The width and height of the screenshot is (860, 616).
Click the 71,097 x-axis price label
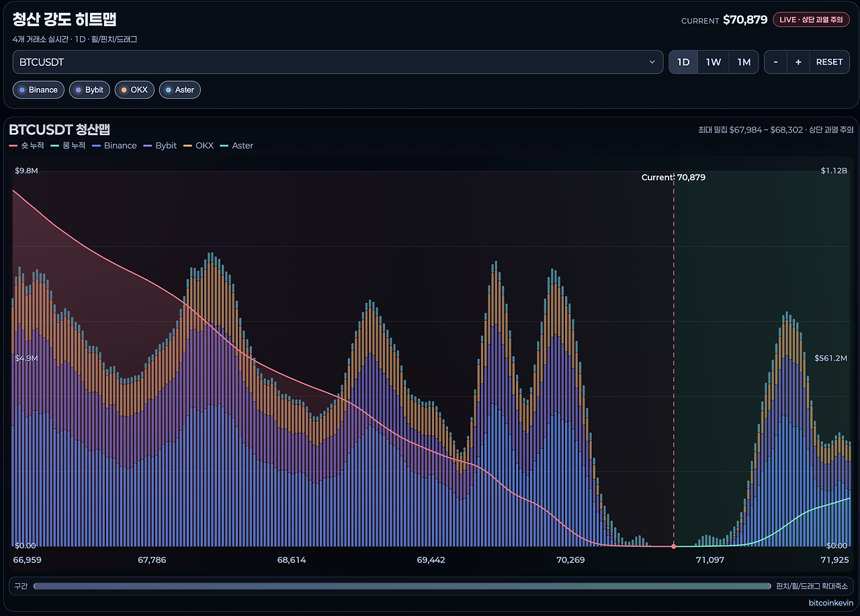(710, 560)
